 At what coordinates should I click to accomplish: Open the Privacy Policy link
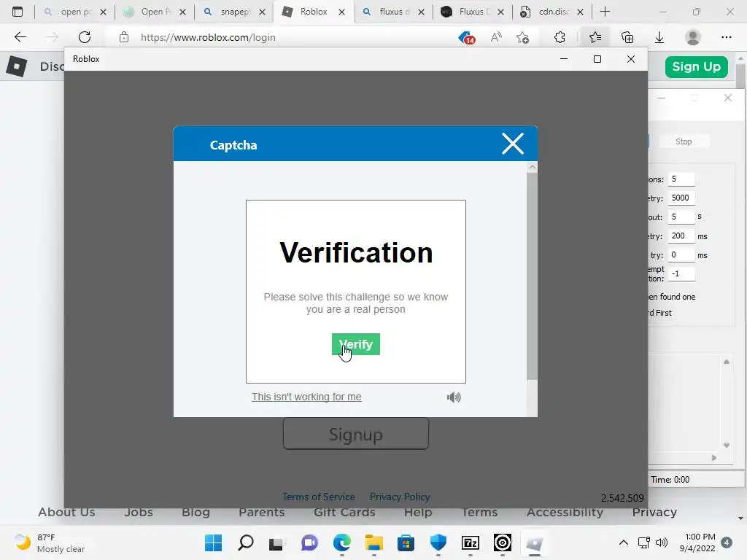click(x=400, y=497)
